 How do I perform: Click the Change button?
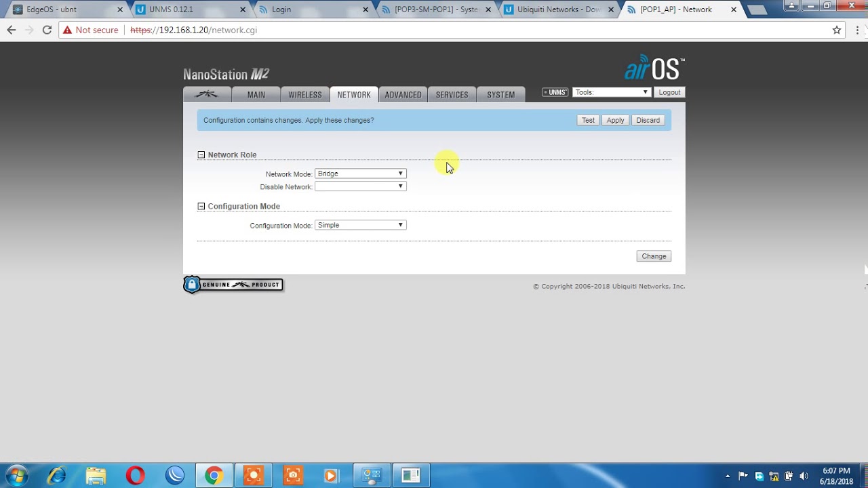coord(654,256)
